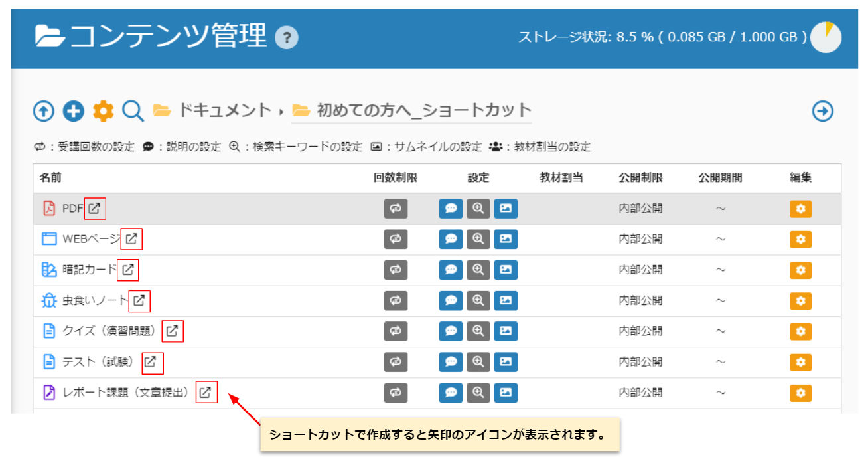This screenshot has height=459, width=868.
Task: Select 初めての方へ_ショートカット breadcrumb folder
Action: tap(423, 110)
